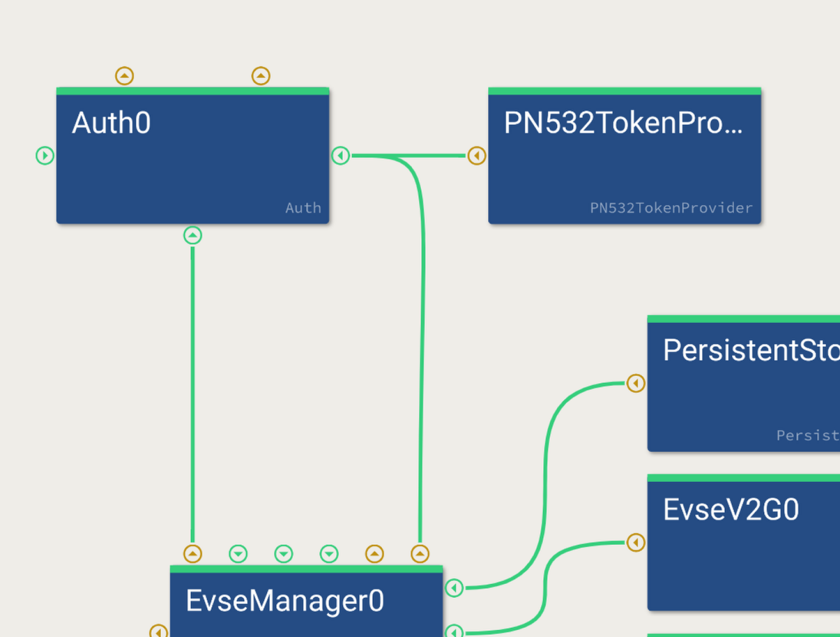The width and height of the screenshot is (840, 637).
Task: Click the orange terminal left of EvseV2G0
Action: [636, 543]
